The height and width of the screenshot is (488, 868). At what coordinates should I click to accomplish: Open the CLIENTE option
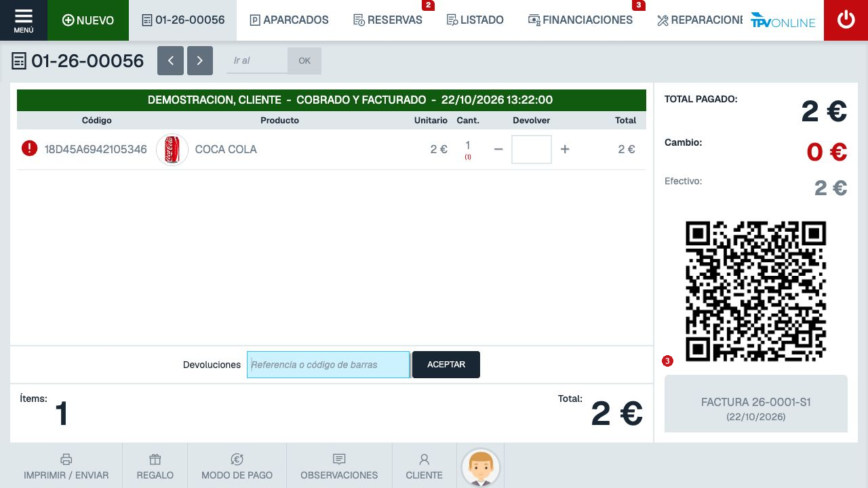(425, 466)
